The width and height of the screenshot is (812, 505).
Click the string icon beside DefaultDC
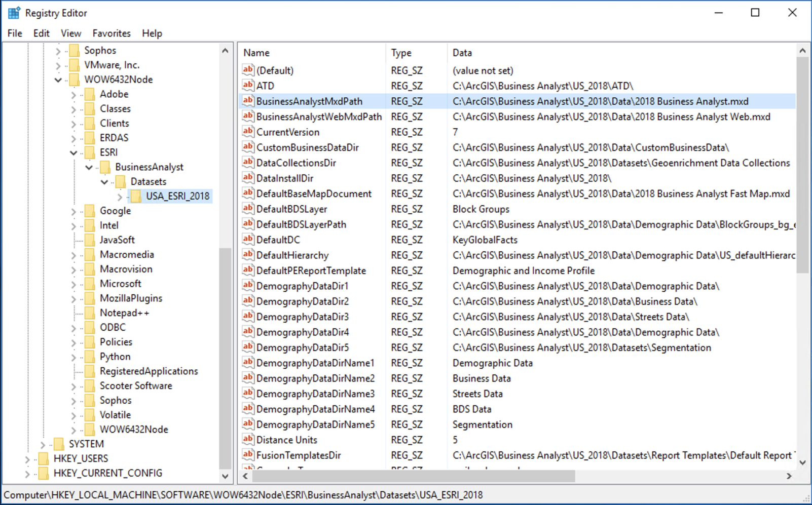(x=248, y=239)
